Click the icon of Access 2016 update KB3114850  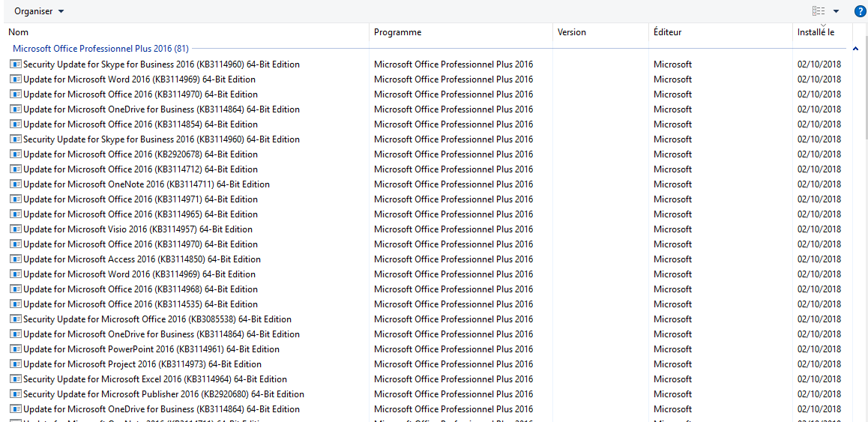[x=16, y=259]
